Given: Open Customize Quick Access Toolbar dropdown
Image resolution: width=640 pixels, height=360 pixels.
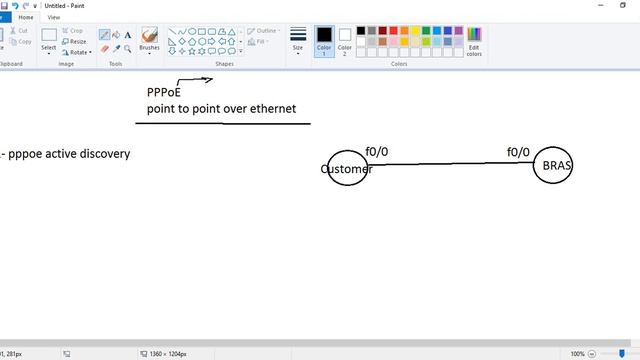Looking at the screenshot, I should point(35,6).
